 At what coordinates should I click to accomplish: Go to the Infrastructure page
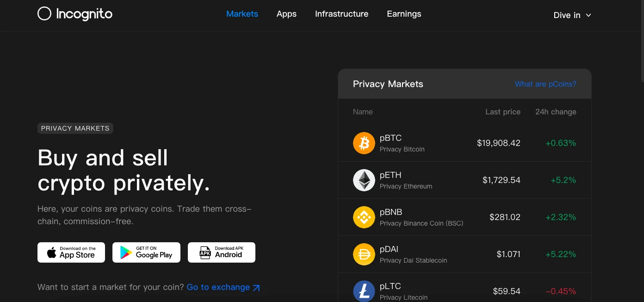pyautogui.click(x=341, y=14)
